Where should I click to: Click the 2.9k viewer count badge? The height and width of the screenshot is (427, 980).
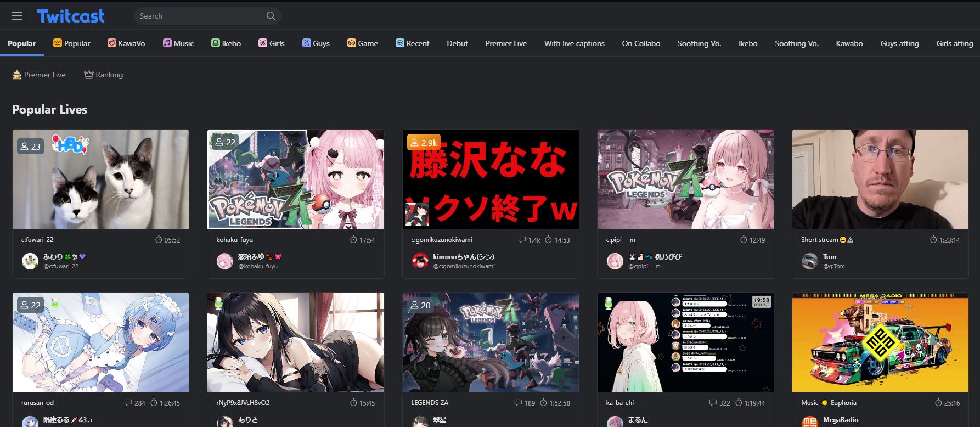[423, 143]
